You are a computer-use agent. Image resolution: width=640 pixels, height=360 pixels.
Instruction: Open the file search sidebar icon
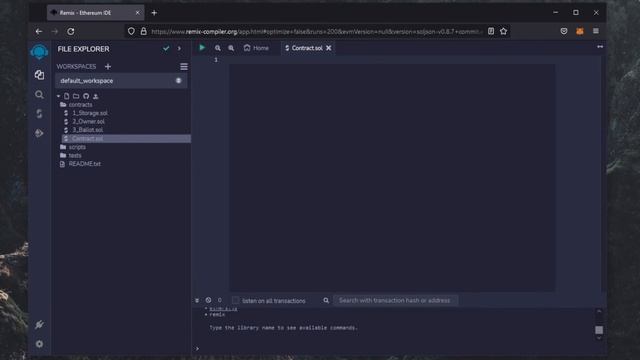coord(39,95)
